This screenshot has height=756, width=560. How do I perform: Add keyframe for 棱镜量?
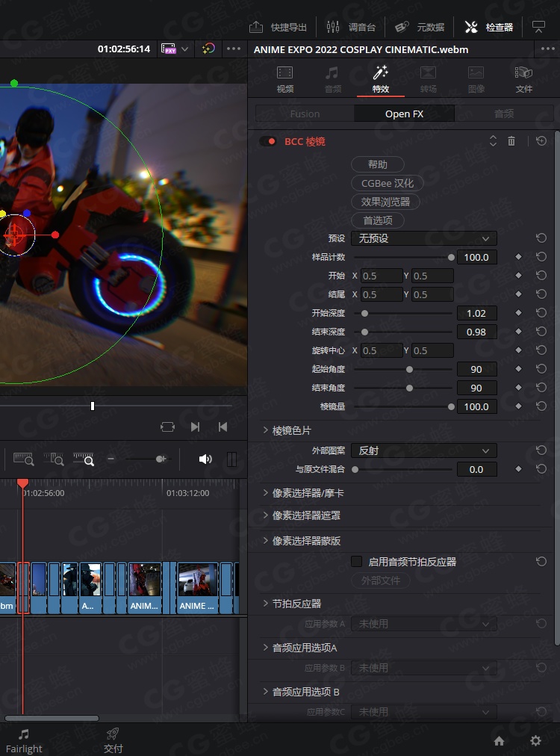pyautogui.click(x=518, y=406)
